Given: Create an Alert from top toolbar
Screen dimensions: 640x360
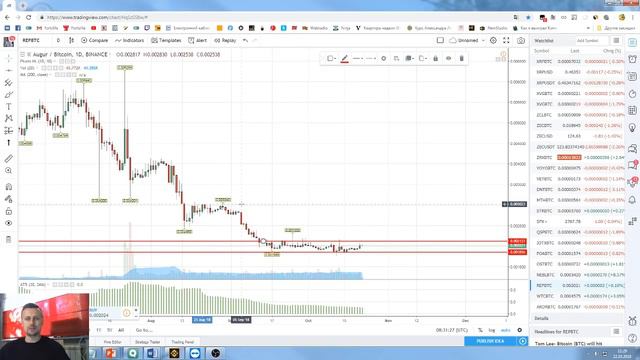Looking at the screenshot, I should [198, 40].
